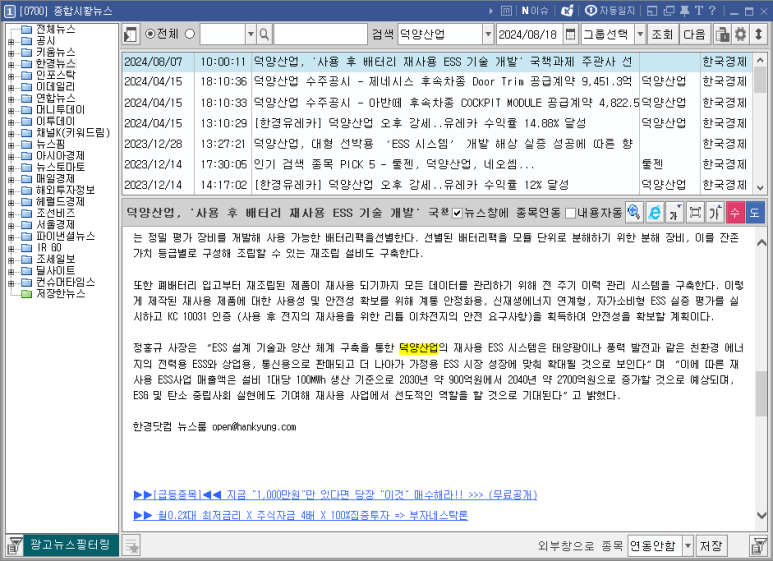Click the 저장 button
The image size is (773, 561).
[710, 546]
